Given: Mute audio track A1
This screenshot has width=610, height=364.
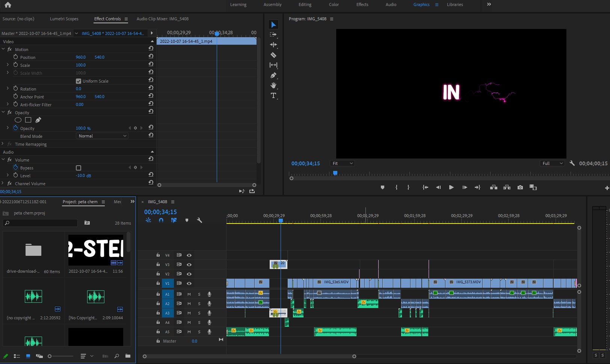Looking at the screenshot, I should [x=189, y=294].
